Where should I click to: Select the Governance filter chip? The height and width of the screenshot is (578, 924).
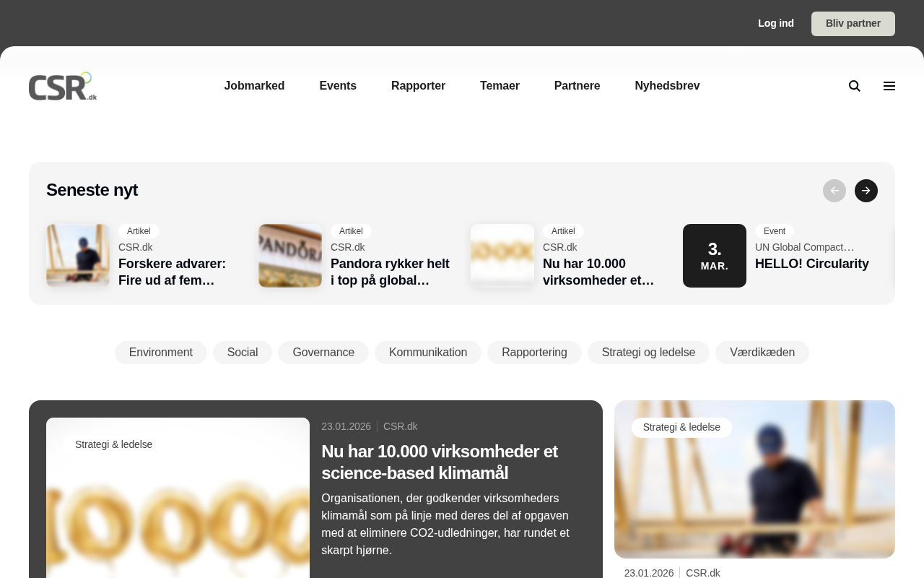[323, 353]
